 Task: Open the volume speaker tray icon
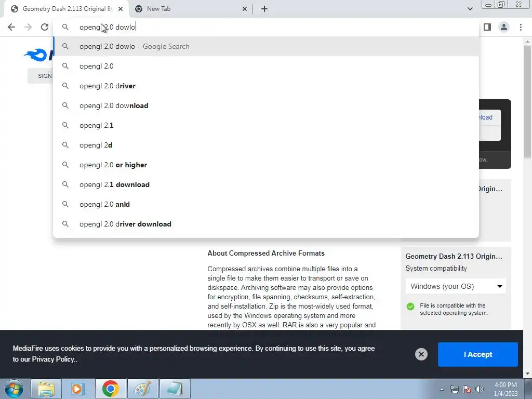[480, 389]
